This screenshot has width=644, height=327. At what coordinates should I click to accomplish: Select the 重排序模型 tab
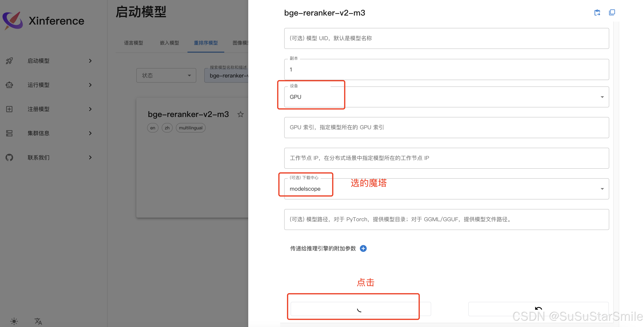pos(206,43)
